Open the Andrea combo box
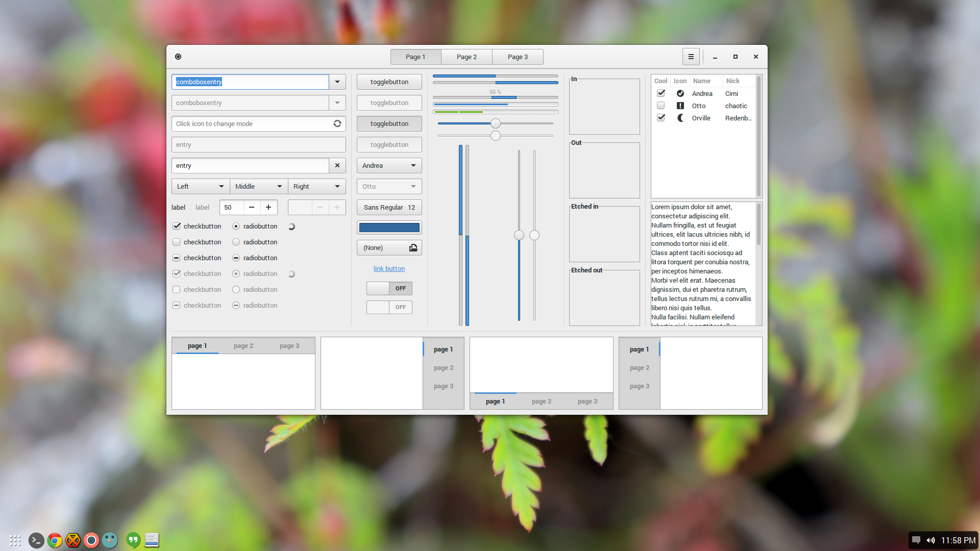The width and height of the screenshot is (980, 551). pos(389,165)
